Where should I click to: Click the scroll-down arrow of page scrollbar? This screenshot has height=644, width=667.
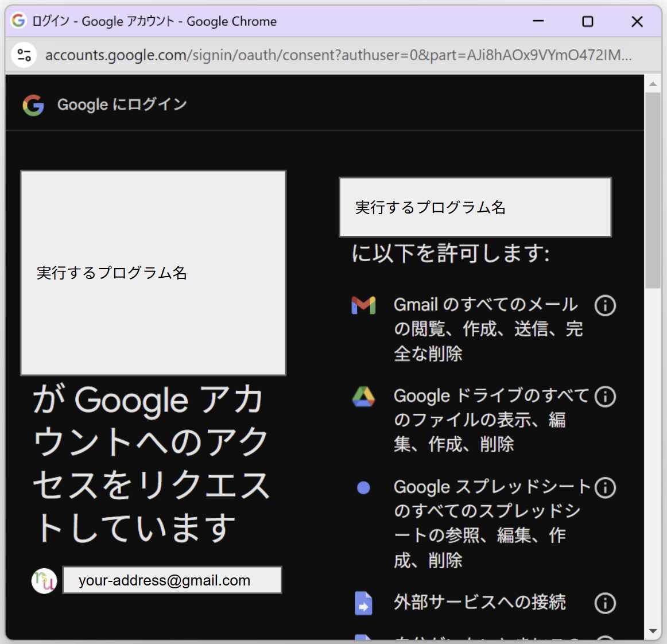(653, 631)
